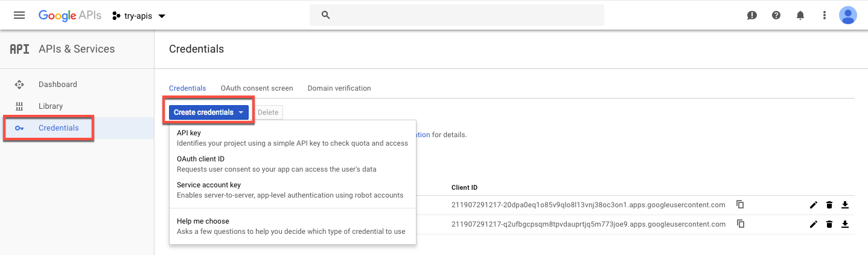Image resolution: width=868 pixels, height=255 pixels.
Task: Click the Dashboard sidebar icon
Action: 19,85
